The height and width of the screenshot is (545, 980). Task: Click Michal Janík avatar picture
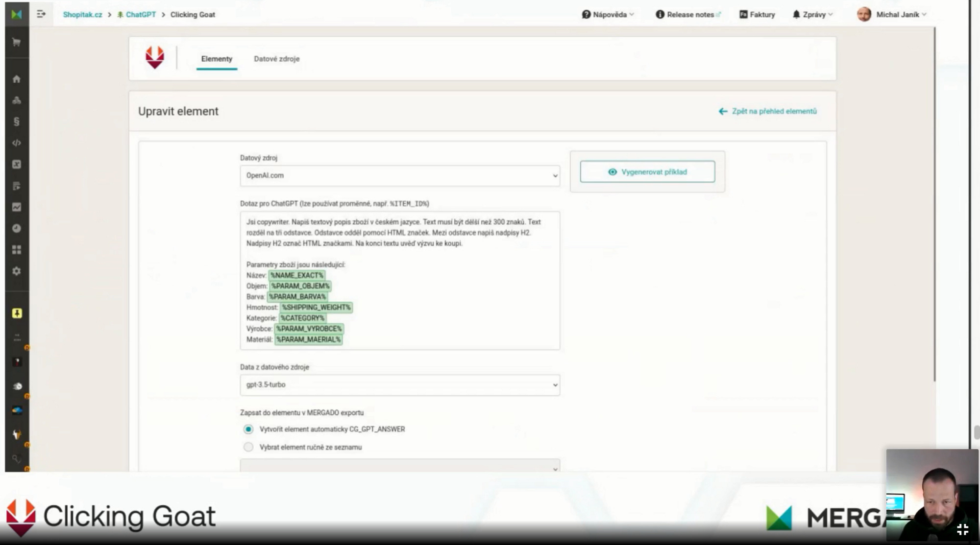click(864, 15)
